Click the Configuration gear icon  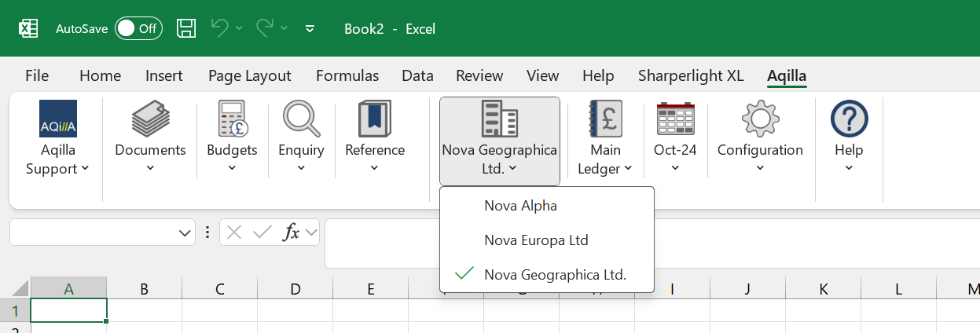[760, 119]
